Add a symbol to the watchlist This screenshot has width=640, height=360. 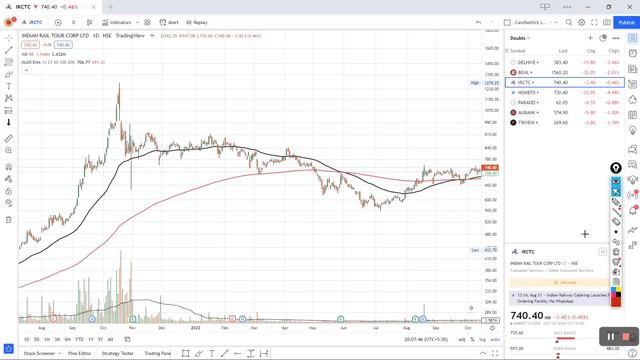590,38
